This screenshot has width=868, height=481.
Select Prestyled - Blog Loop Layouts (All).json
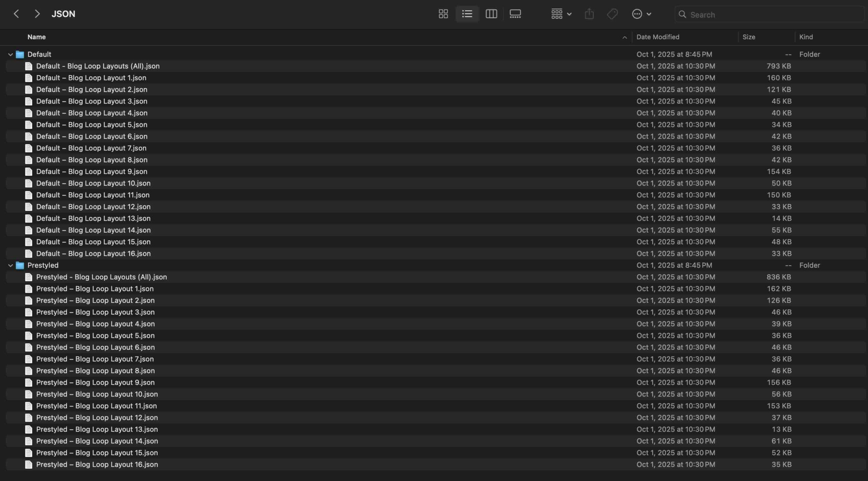(x=101, y=277)
